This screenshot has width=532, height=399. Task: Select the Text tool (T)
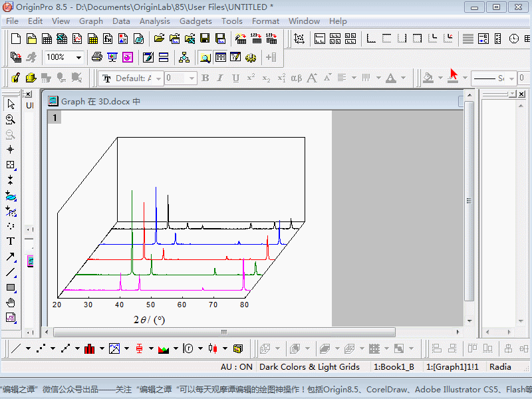(x=11, y=241)
